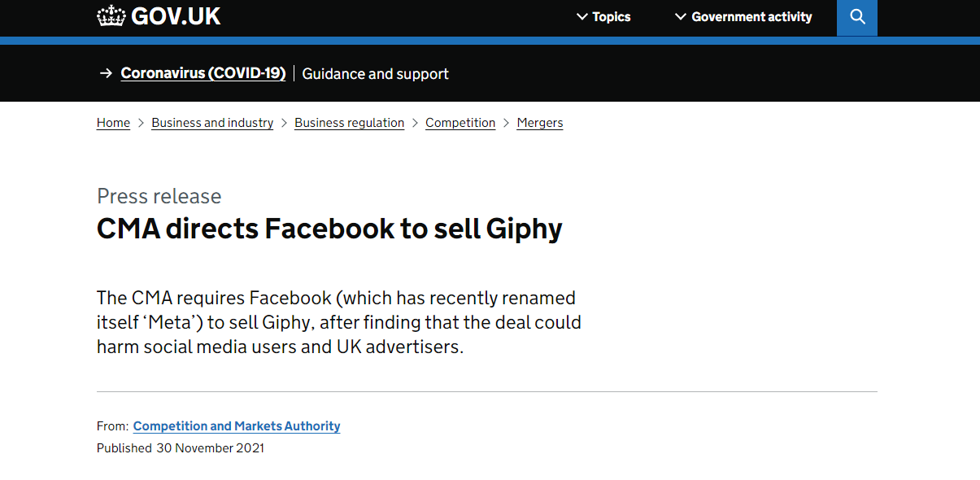Click the arrow icon before Coronavirus banner

click(x=106, y=73)
